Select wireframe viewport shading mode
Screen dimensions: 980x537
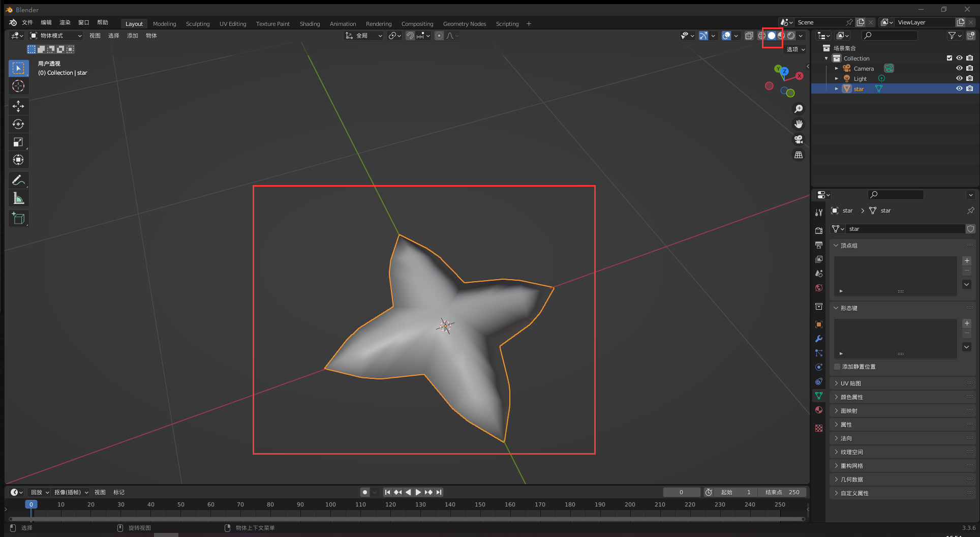[761, 36]
